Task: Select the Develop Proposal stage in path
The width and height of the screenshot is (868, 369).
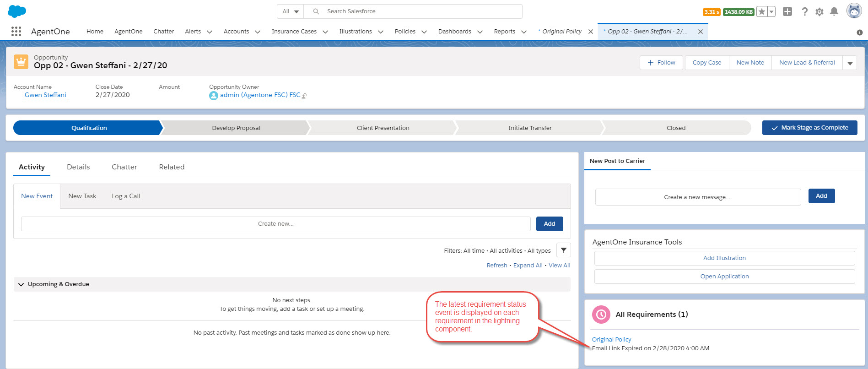Action: point(236,128)
